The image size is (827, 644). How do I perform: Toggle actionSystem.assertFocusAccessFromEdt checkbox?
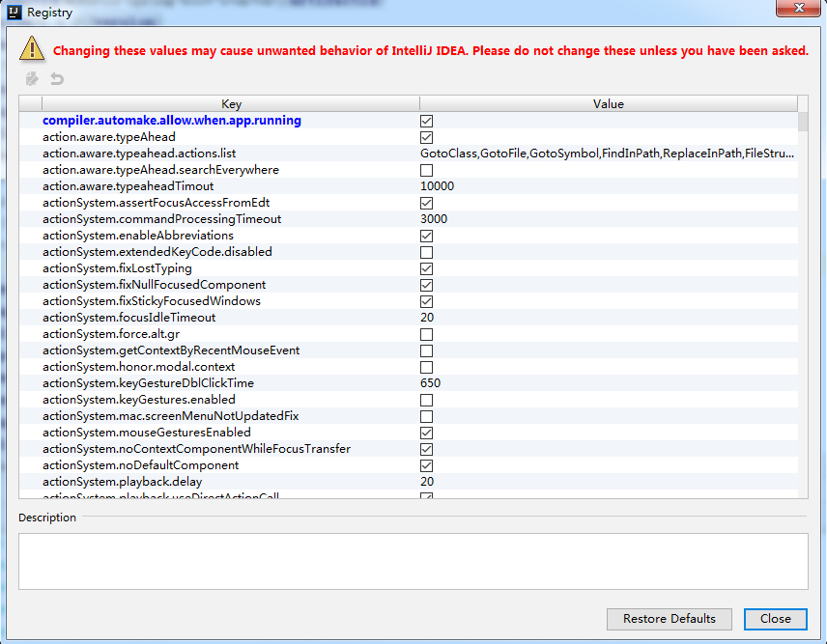[x=426, y=203]
